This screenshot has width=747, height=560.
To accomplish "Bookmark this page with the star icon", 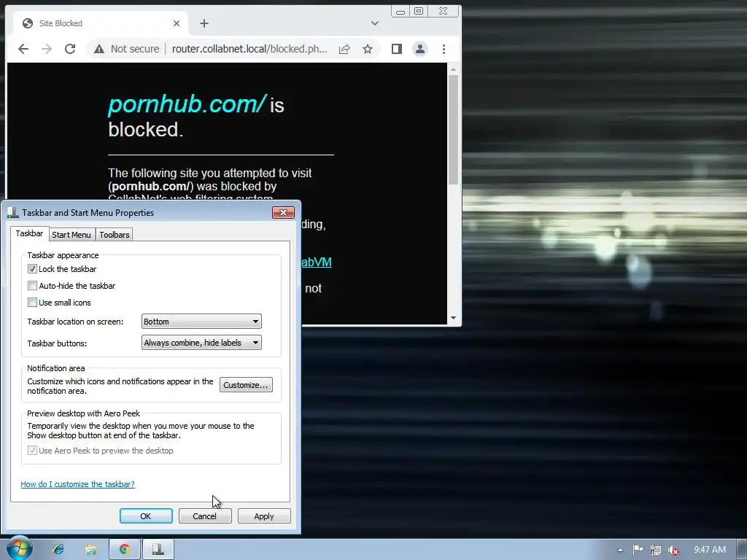I will coord(368,49).
